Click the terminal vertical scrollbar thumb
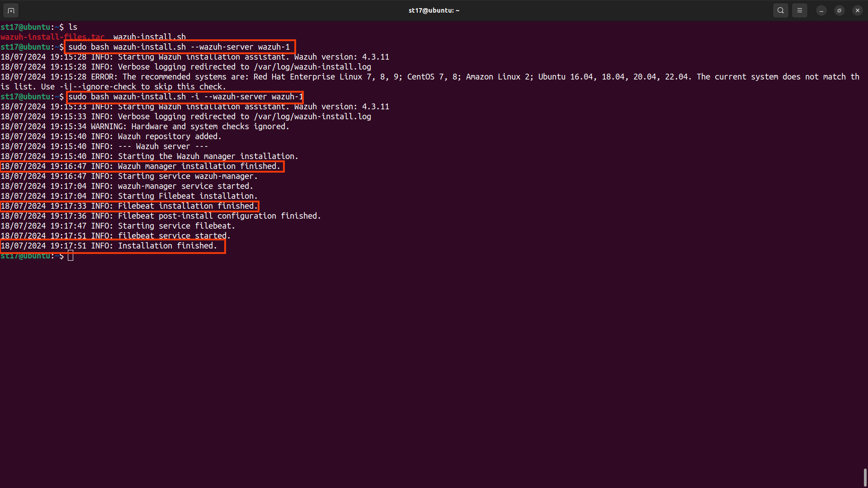Image resolution: width=868 pixels, height=488 pixels. 865,478
